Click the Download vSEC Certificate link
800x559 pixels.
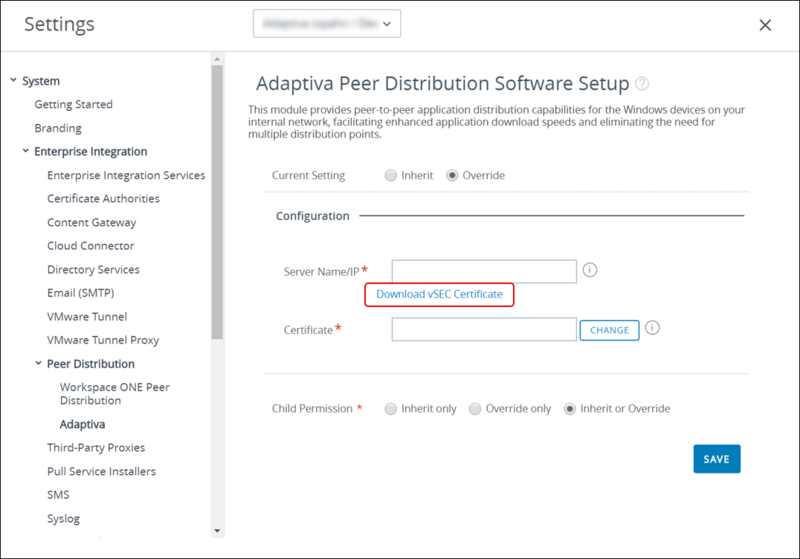click(x=439, y=294)
